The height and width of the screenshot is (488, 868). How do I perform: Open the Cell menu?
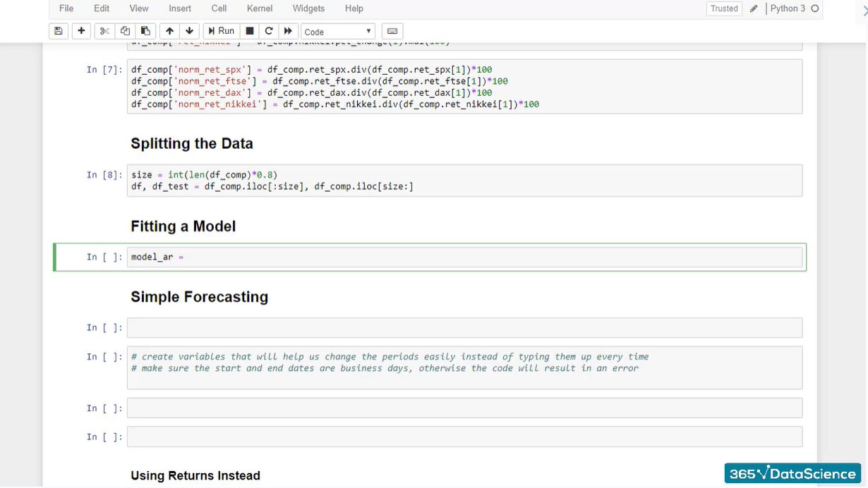[219, 8]
